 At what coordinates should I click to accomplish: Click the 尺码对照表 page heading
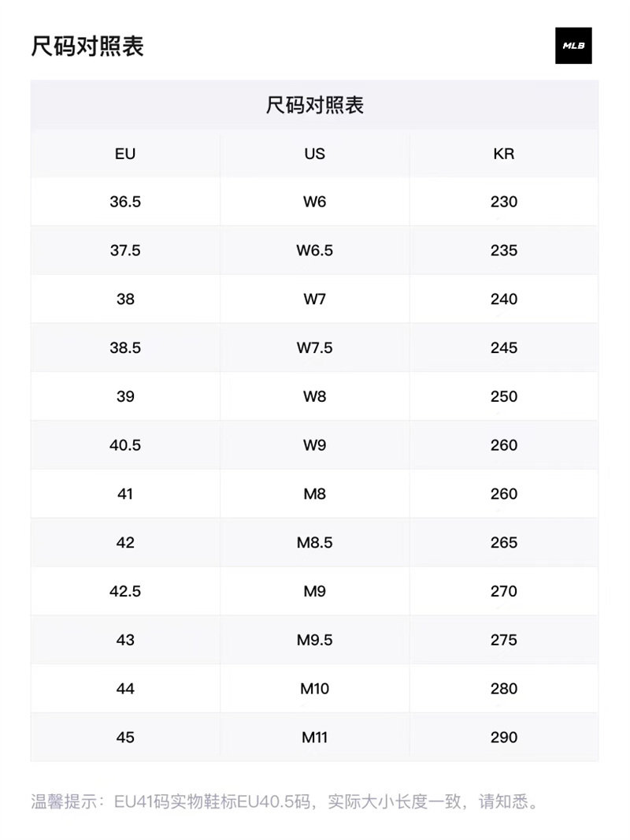pos(87,46)
